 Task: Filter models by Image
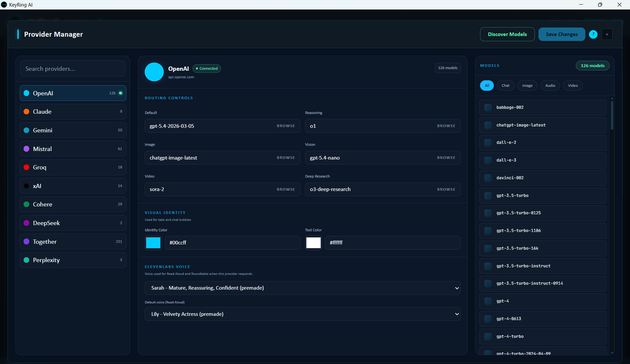(x=528, y=85)
